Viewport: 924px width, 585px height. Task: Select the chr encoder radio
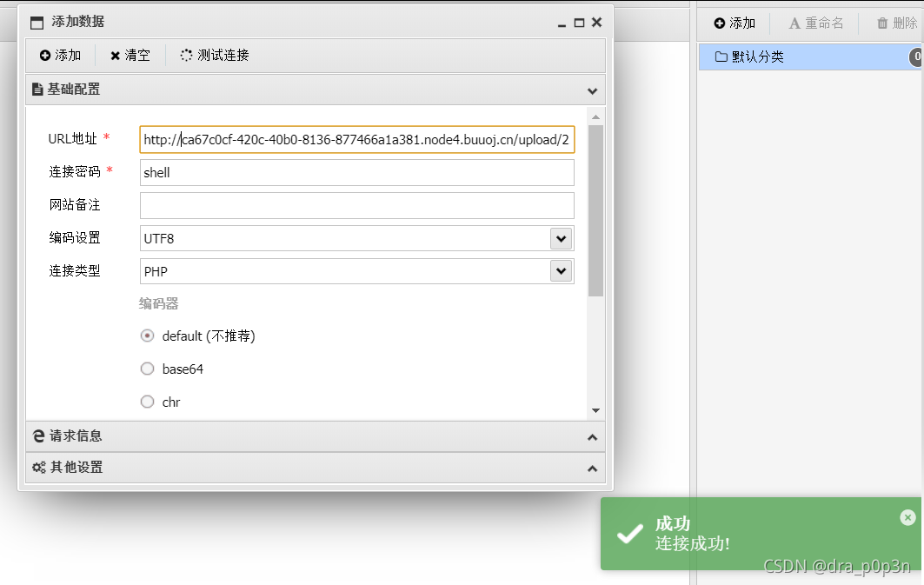coord(147,402)
